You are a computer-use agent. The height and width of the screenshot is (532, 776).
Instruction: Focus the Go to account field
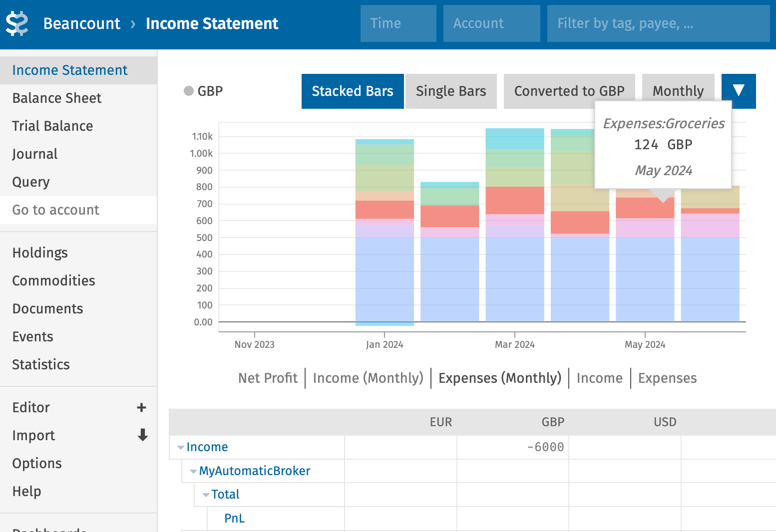78,210
